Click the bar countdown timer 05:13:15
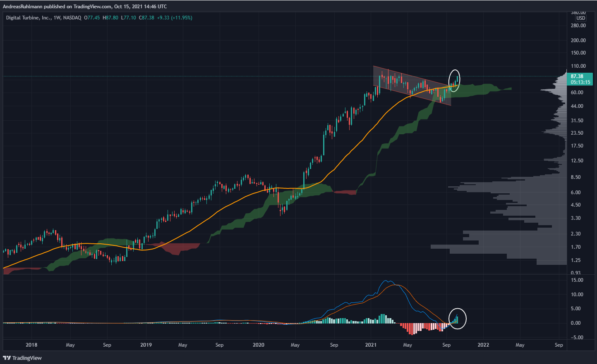Image resolution: width=597 pixels, height=364 pixels. coord(580,82)
